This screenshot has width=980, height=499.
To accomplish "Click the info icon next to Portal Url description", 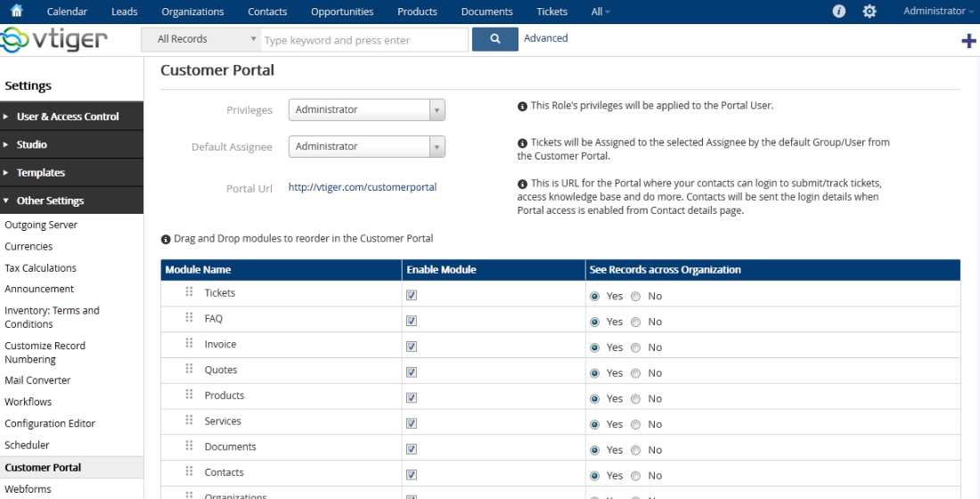I will point(522,184).
